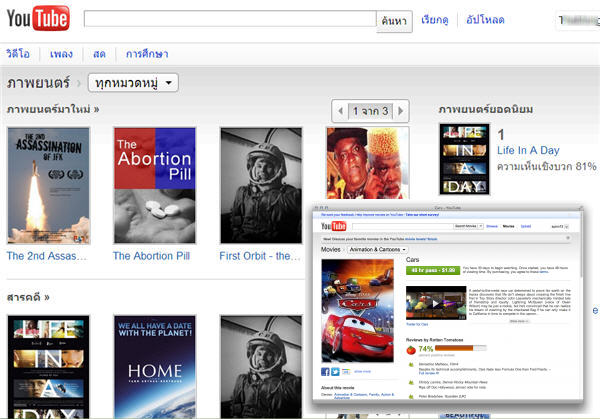Click 'The Abortion Pill' title link
Image resolution: width=600 pixels, height=419 pixels.
pos(151,256)
